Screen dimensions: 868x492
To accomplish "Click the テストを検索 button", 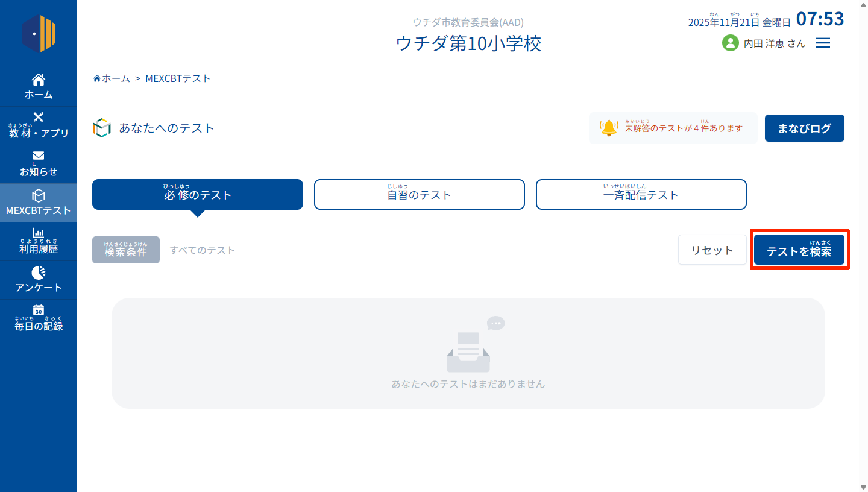I will pyautogui.click(x=799, y=250).
